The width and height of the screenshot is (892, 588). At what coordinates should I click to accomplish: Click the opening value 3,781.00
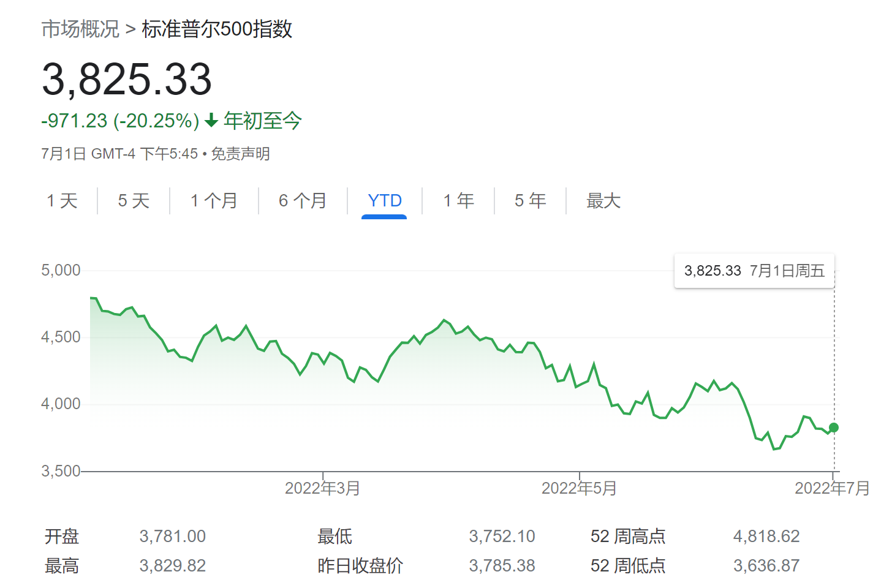[173, 537]
